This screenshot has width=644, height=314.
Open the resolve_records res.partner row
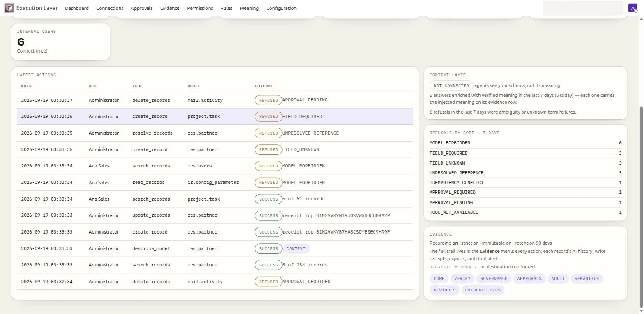215,133
